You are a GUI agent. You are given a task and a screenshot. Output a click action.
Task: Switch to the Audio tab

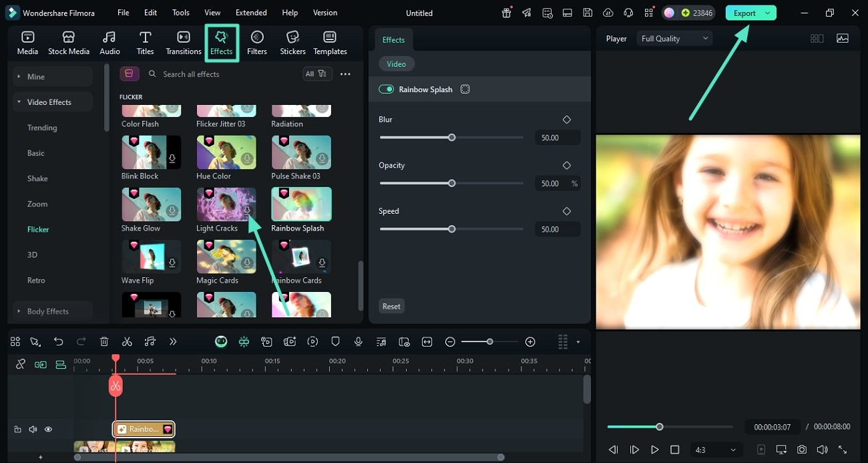pos(110,43)
